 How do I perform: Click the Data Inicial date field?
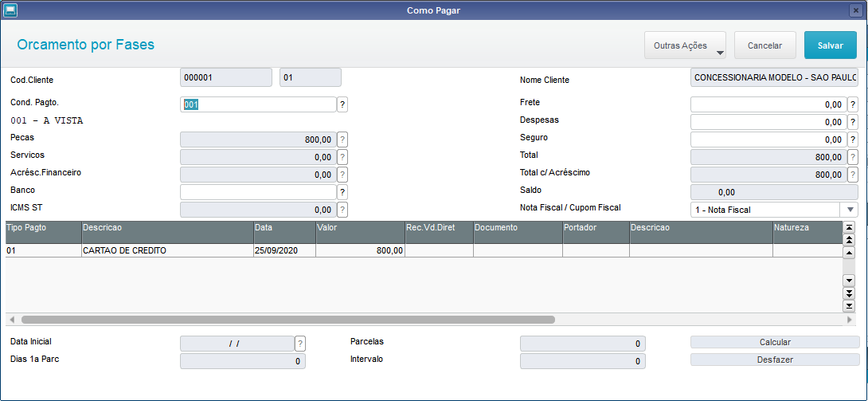pyautogui.click(x=237, y=344)
